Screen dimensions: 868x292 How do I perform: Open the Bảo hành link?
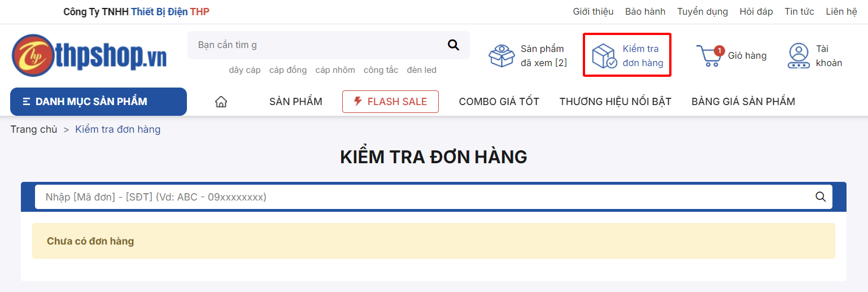(x=645, y=11)
